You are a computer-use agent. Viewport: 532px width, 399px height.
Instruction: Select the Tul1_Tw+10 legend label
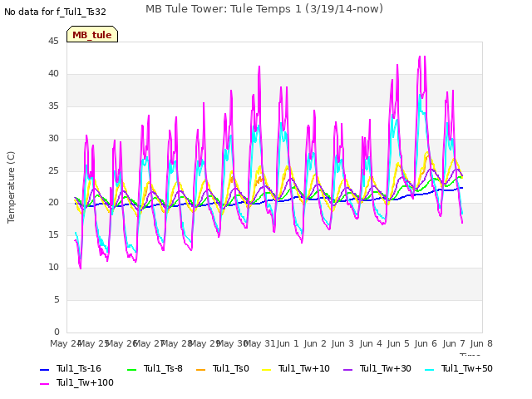point(304,368)
